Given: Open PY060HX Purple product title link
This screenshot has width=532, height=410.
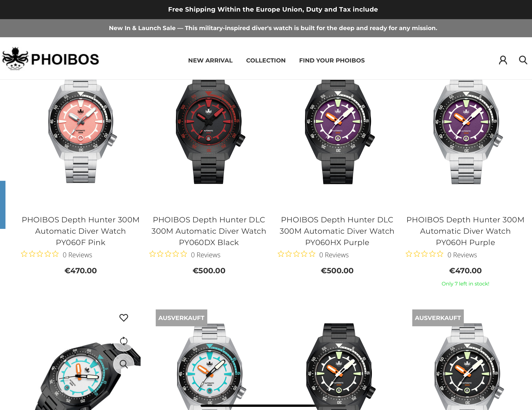Looking at the screenshot, I should 337,231.
